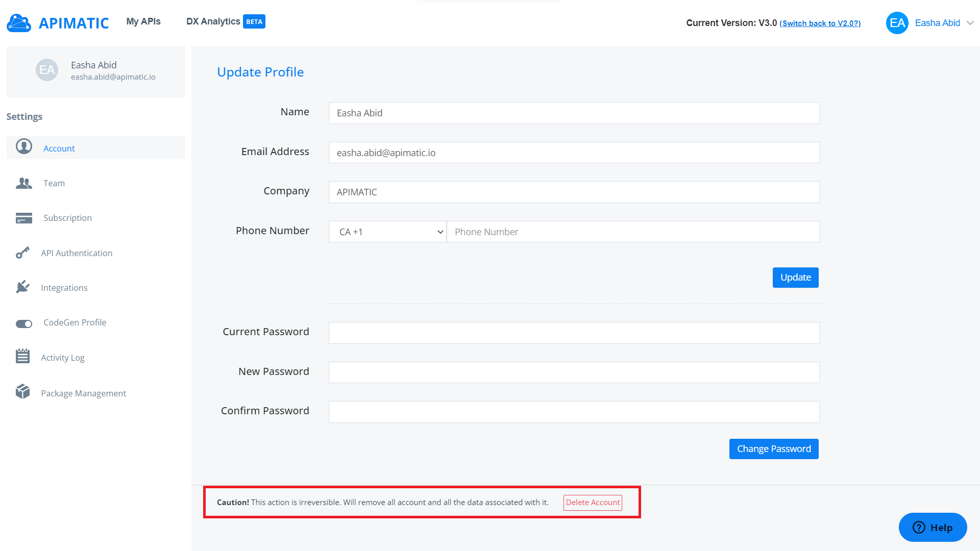This screenshot has height=551, width=980.
Task: Navigate to My APIs section
Action: [144, 21]
